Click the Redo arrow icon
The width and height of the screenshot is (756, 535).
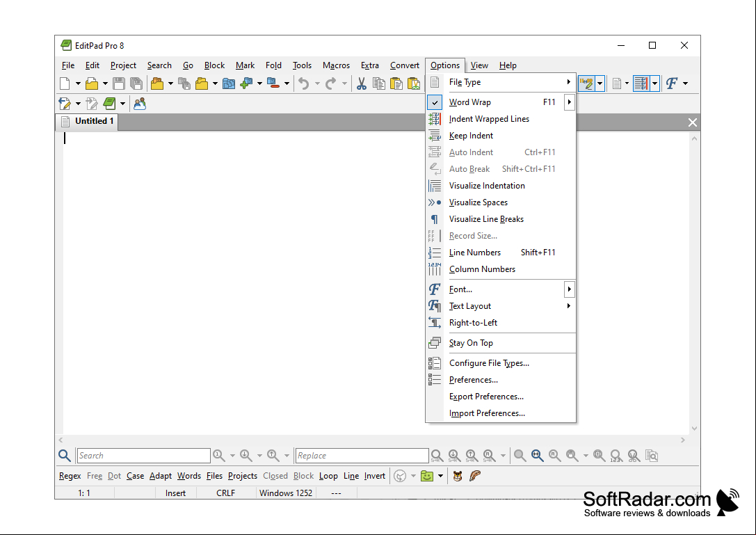(331, 83)
